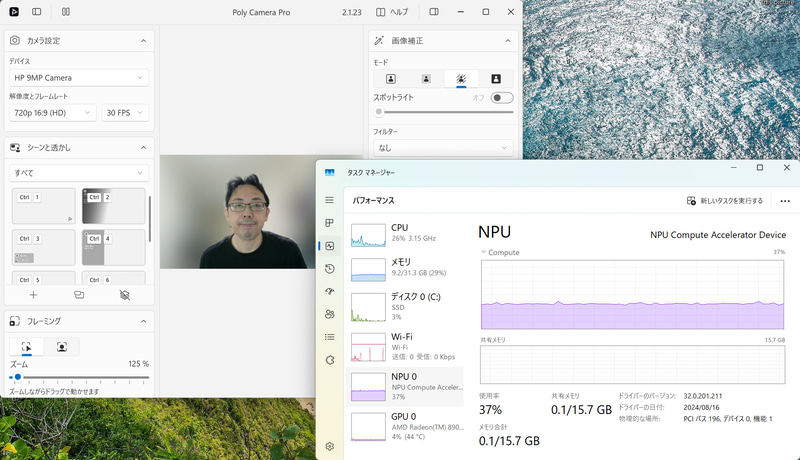Select the Ctrl 1 scene thumbnail

click(44, 206)
